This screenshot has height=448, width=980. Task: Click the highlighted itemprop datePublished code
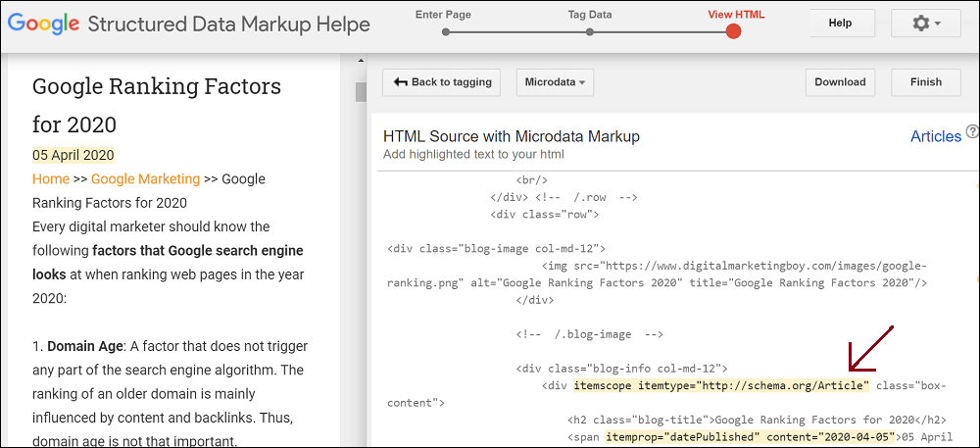click(x=751, y=436)
